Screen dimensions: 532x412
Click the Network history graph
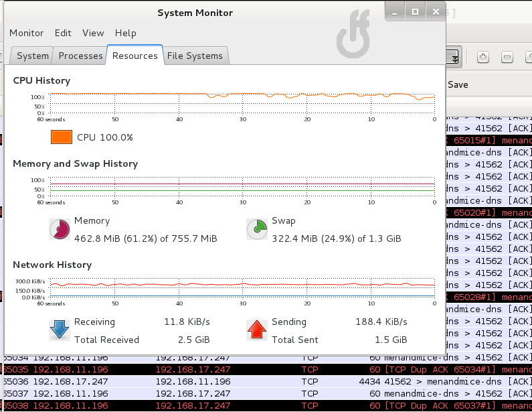pyautogui.click(x=242, y=287)
